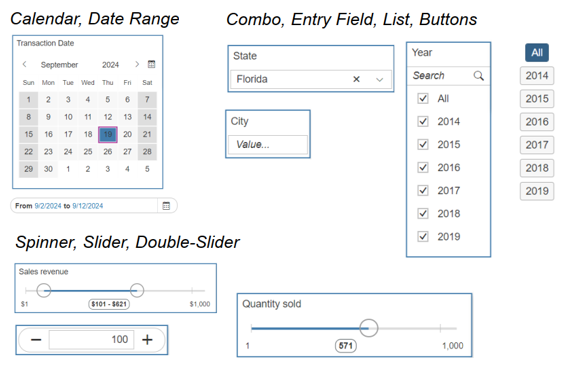Viewport: 571px width, 370px height.
Task: Select the 2015 year button
Action: pos(537,99)
